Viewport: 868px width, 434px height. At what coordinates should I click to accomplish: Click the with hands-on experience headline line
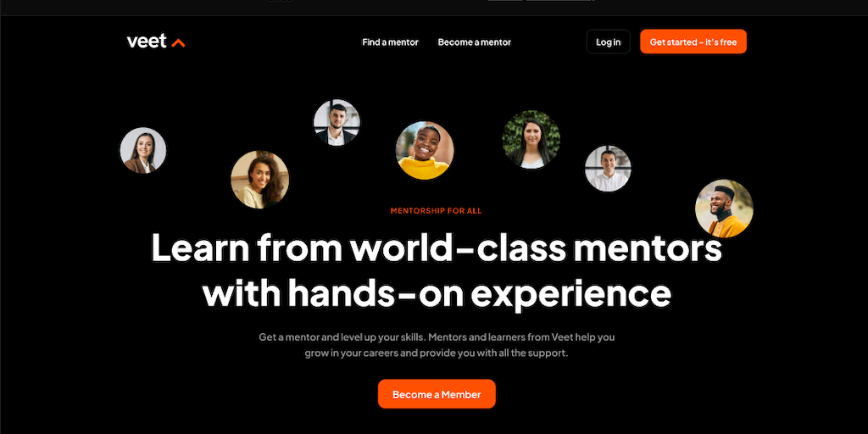[437, 292]
